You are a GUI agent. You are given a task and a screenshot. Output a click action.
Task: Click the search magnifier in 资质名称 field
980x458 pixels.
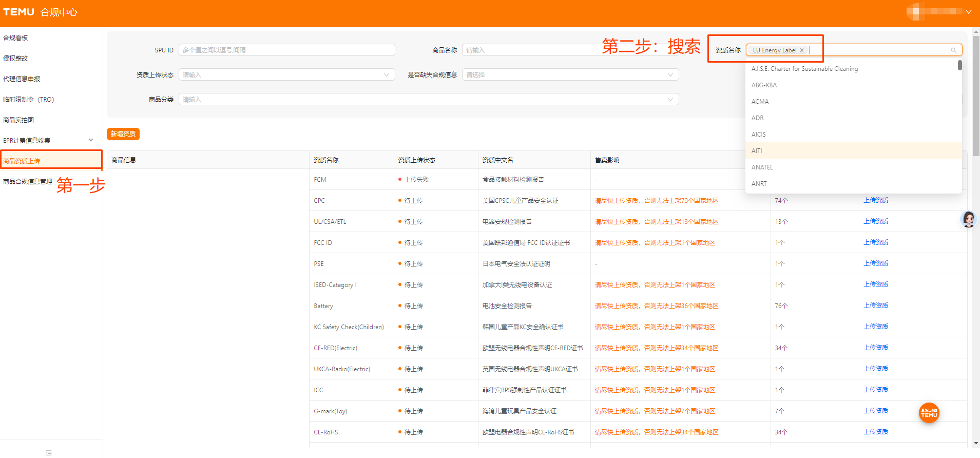953,50
